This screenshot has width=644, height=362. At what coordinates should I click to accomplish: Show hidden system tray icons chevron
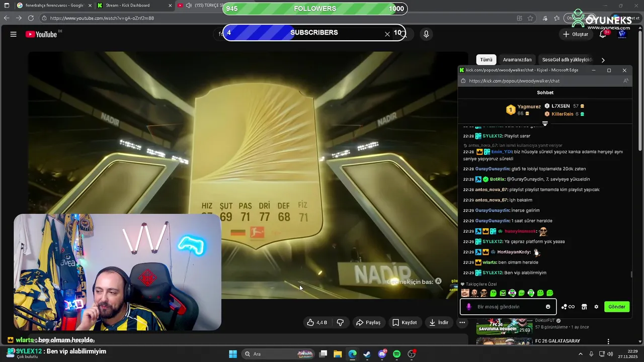coord(580,354)
